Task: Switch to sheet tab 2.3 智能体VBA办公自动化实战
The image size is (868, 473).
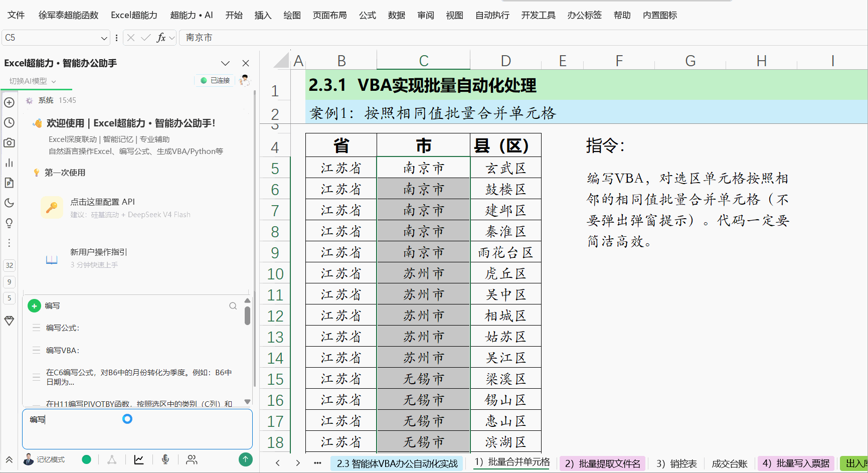Action: click(397, 463)
